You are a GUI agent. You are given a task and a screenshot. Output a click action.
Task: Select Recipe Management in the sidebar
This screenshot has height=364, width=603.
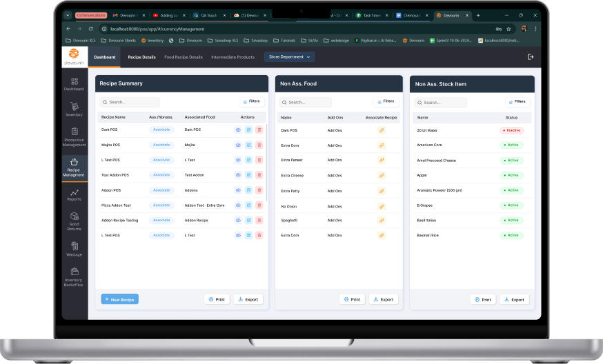(x=75, y=167)
